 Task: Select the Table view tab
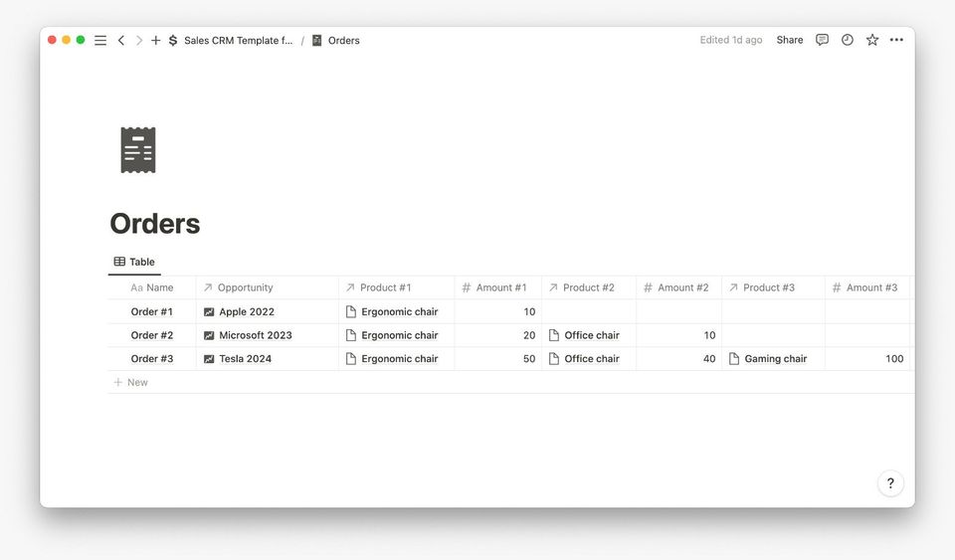(134, 262)
